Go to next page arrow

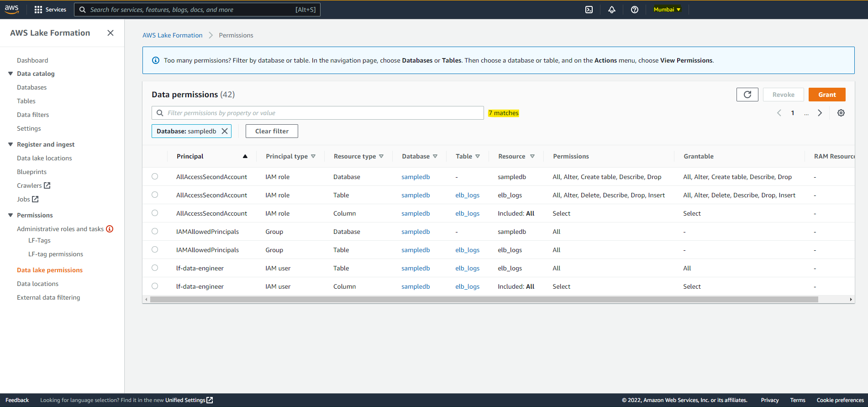coord(820,113)
